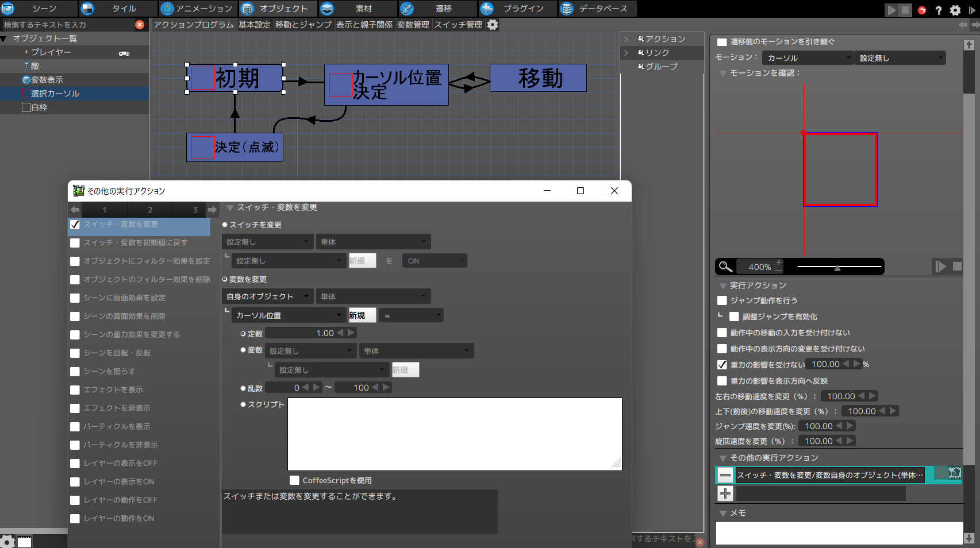Enable 遷移前のモーションを引き継ぐ checkbox
The height and width of the screenshot is (548, 980).
tap(722, 41)
